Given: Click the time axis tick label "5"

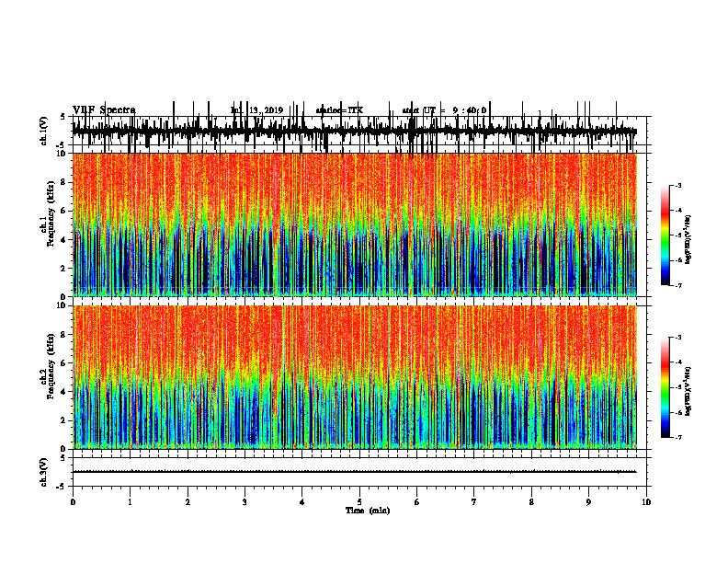Looking at the screenshot, I should point(359,502).
